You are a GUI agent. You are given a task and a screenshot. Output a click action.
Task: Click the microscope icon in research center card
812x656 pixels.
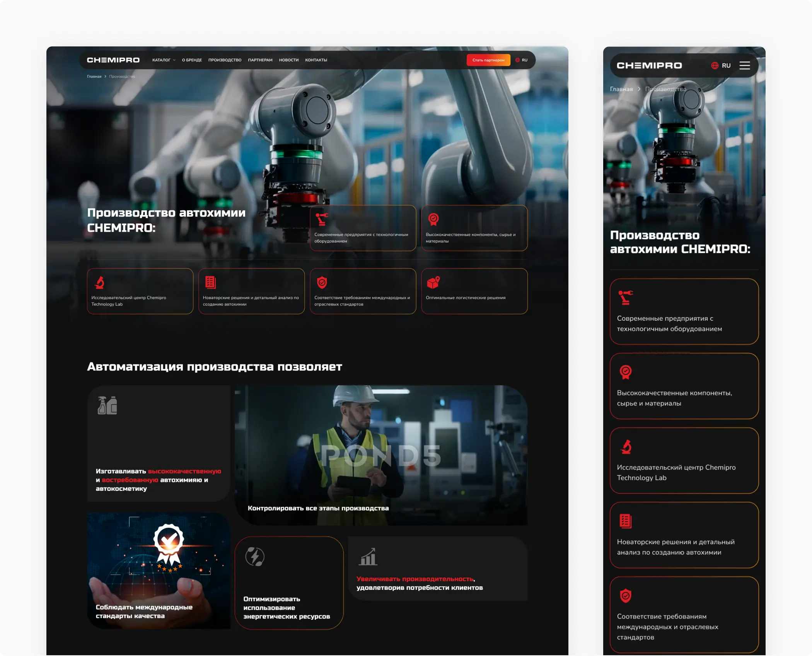click(x=100, y=282)
